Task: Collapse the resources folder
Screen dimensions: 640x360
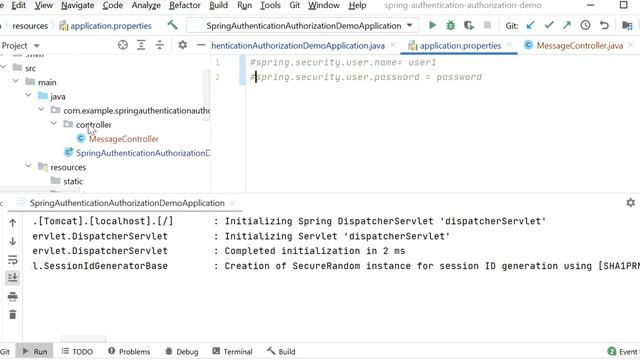Action: pyautogui.click(x=29, y=166)
